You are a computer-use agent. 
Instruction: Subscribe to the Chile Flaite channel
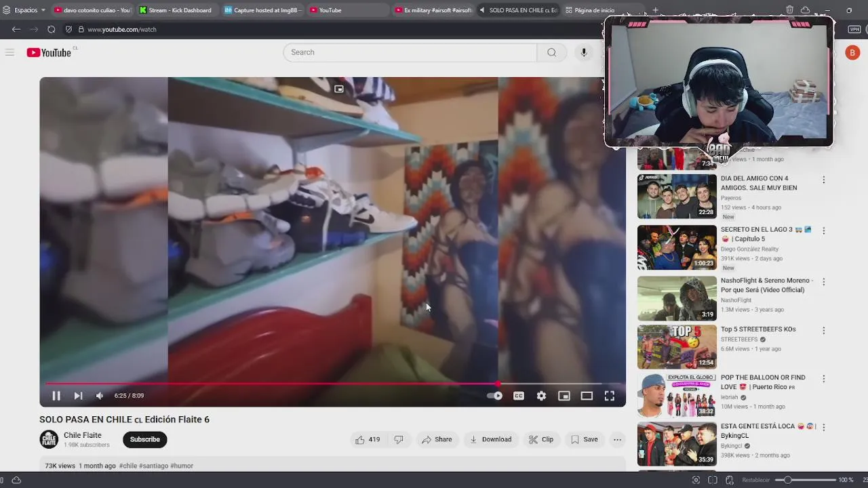(x=145, y=439)
